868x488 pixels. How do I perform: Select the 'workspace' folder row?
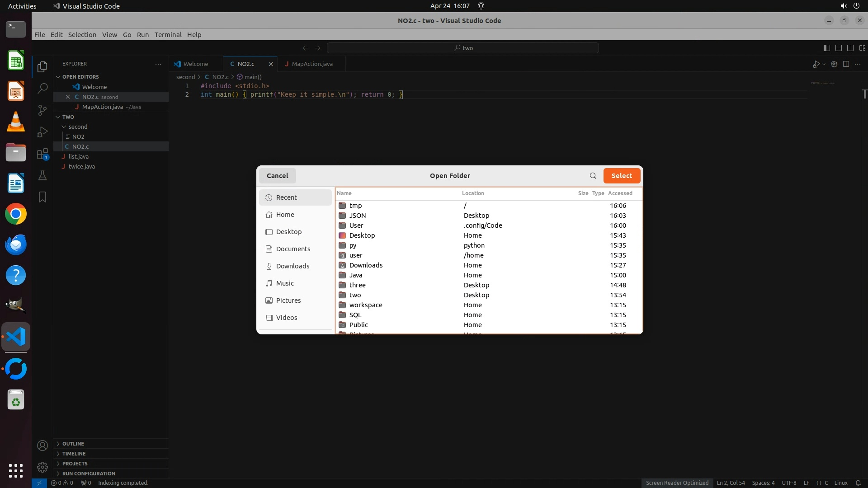366,305
